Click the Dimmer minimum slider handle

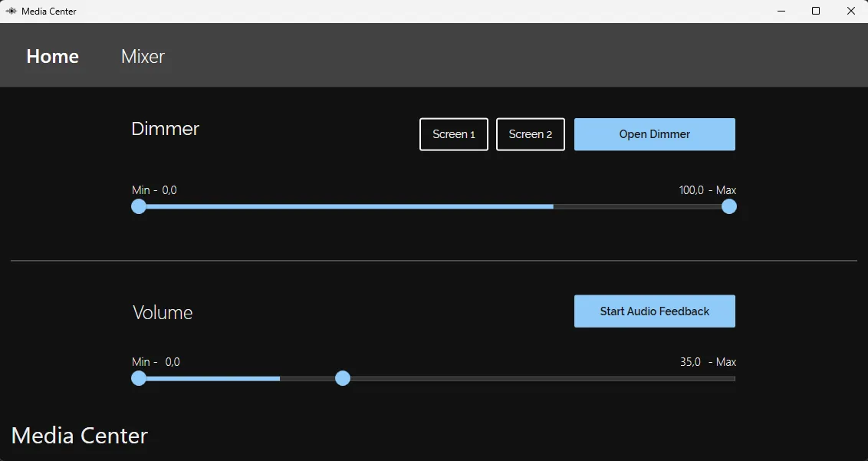(x=138, y=206)
